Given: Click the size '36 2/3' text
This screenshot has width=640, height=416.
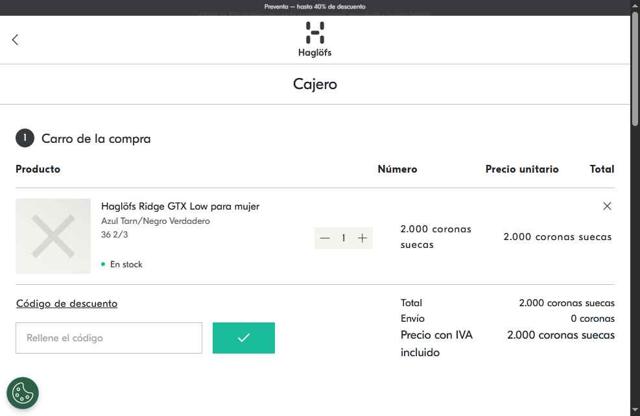Looking at the screenshot, I should (114, 234).
